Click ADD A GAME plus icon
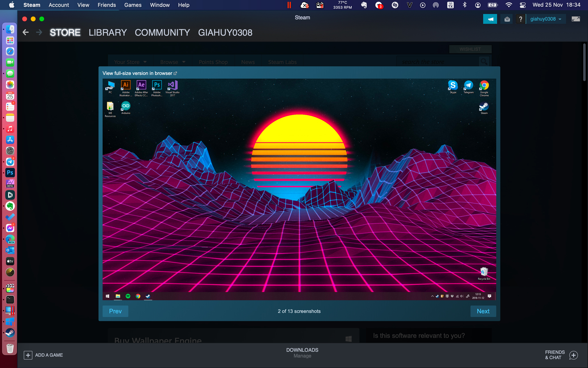This screenshot has width=588, height=368. (28, 355)
